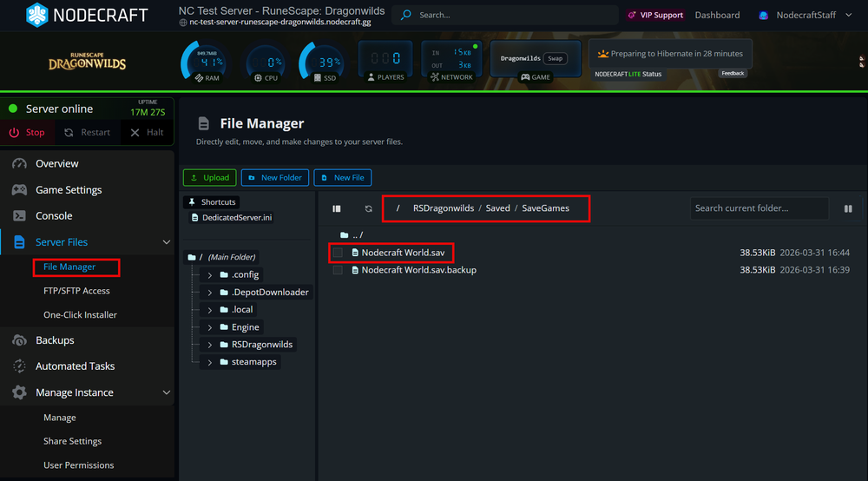
Task: Click the Nodecraft World.sav file icon
Action: (x=355, y=253)
